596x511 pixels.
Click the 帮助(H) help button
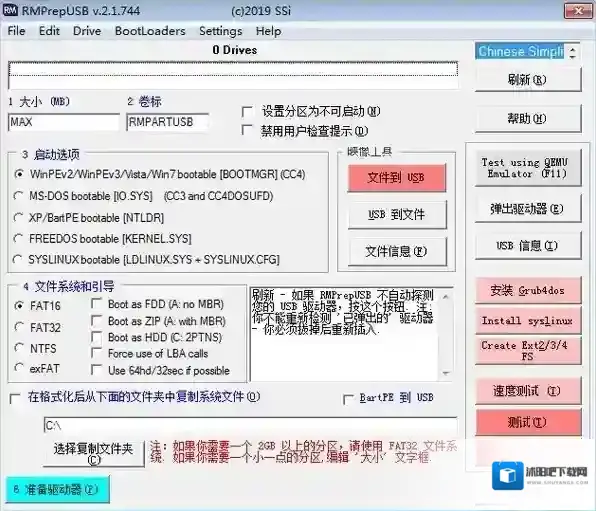pyautogui.click(x=528, y=119)
